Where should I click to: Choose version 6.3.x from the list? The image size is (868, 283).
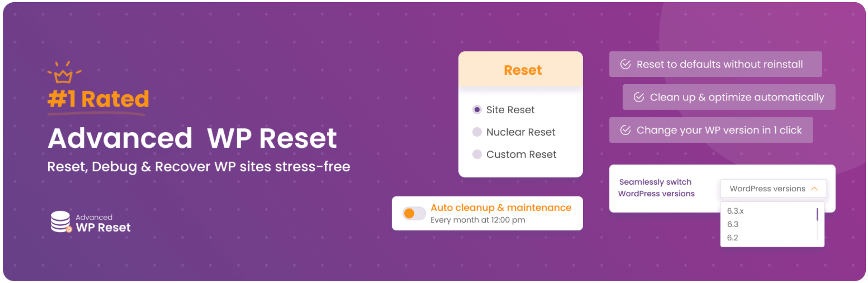735,211
